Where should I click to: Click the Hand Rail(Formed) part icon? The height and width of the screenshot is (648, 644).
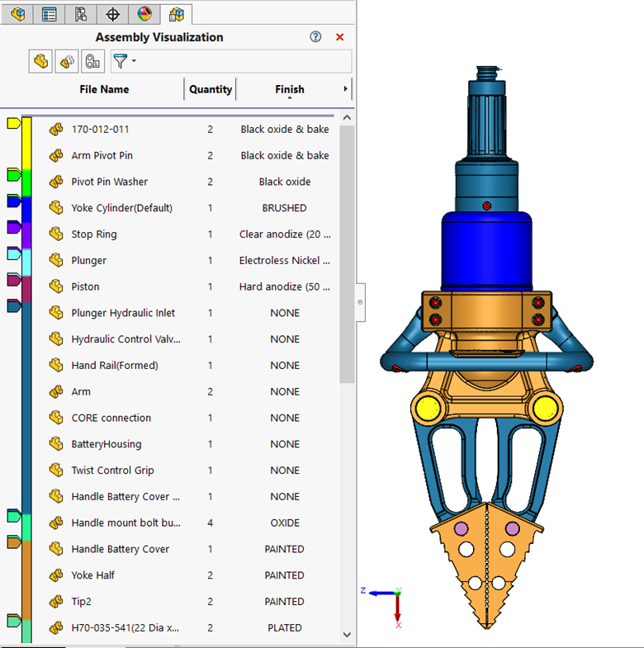coord(56,366)
